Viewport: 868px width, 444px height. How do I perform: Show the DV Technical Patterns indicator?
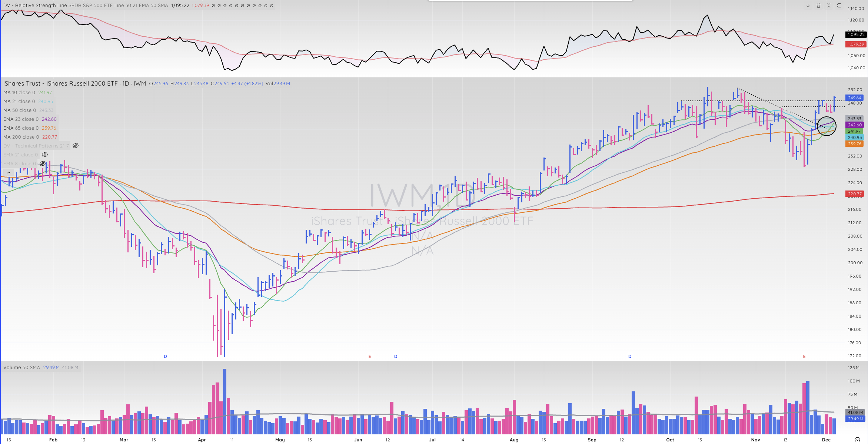(x=76, y=146)
